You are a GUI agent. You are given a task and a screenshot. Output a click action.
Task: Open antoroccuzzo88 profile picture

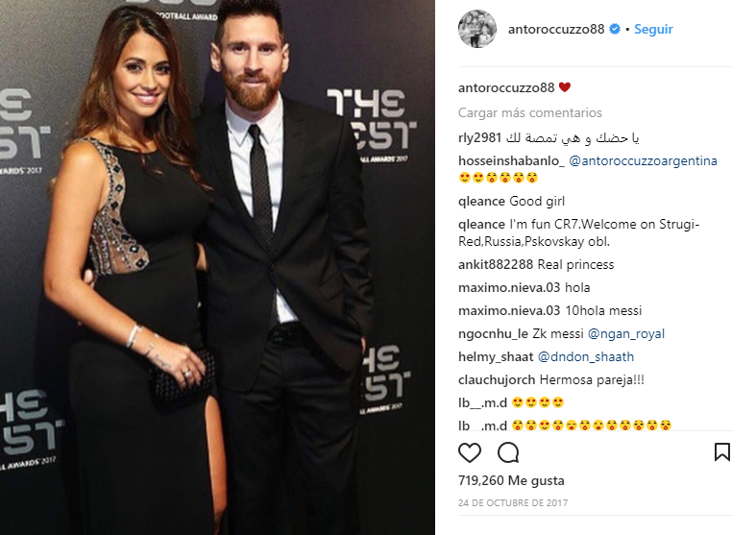click(476, 29)
